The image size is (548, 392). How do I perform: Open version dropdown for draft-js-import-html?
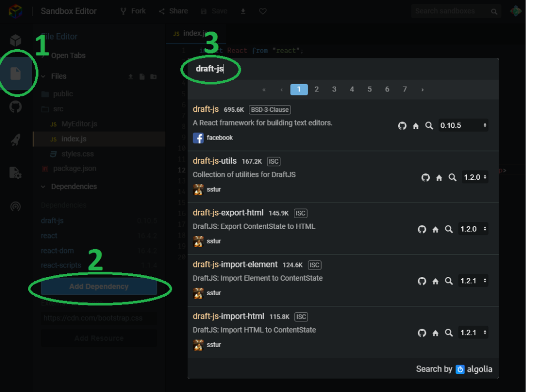[474, 333]
